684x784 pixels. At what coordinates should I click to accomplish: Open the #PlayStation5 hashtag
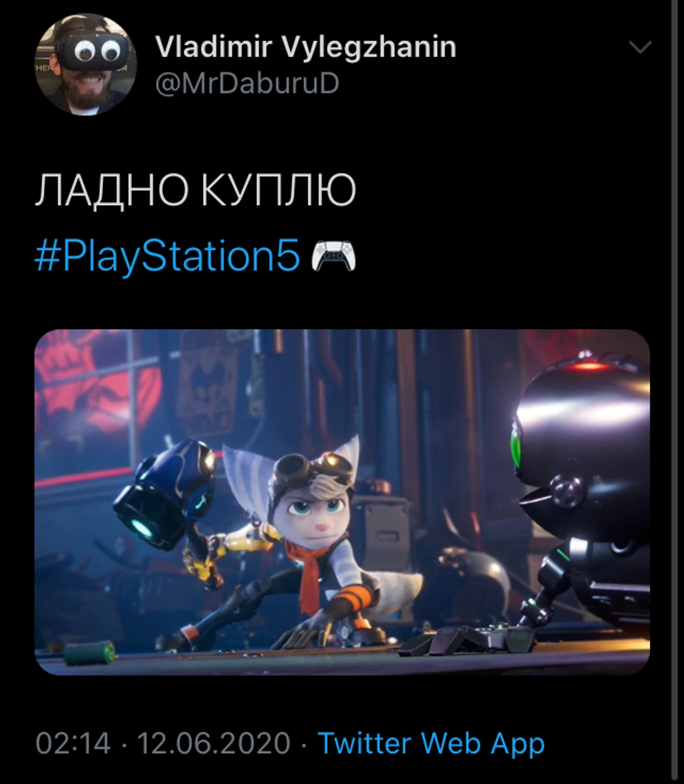[167, 256]
